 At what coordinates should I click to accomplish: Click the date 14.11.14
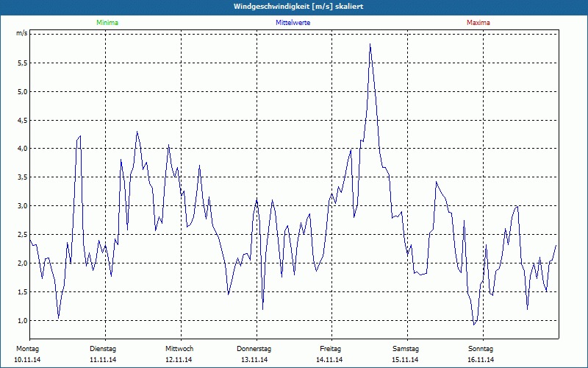329,360
